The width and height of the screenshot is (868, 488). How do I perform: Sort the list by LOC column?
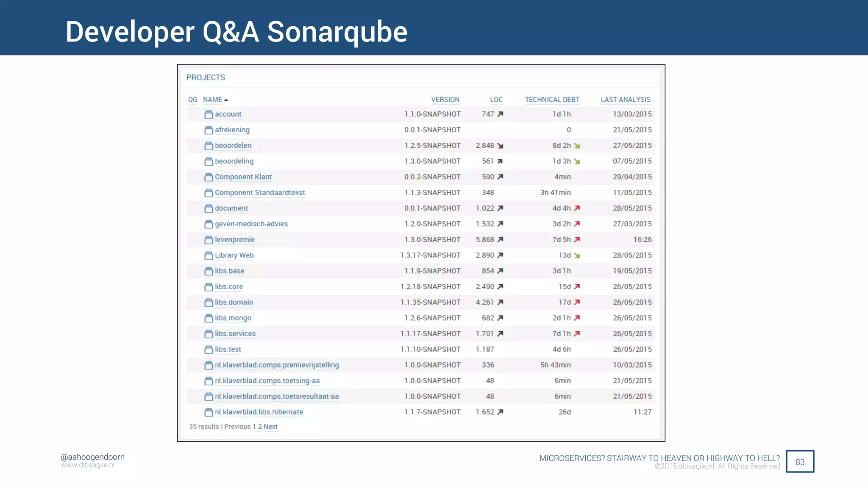tap(496, 100)
